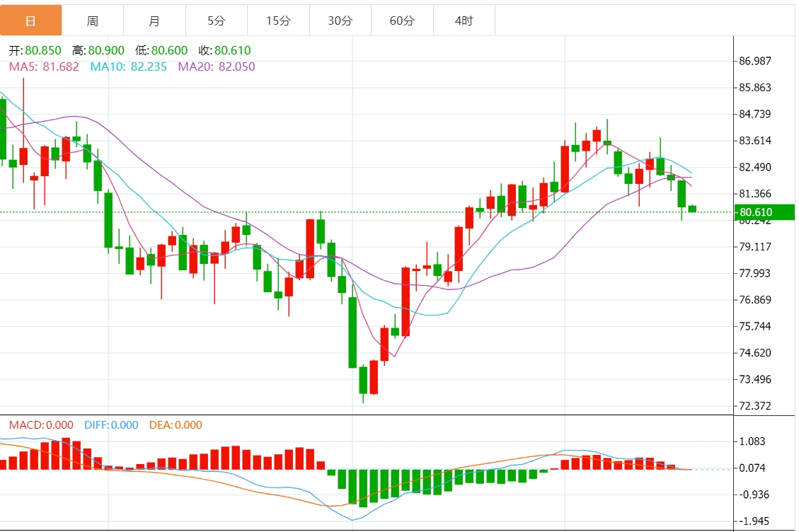Click the 85.863 price axis label
Screen dimensions: 799x532
click(x=755, y=88)
